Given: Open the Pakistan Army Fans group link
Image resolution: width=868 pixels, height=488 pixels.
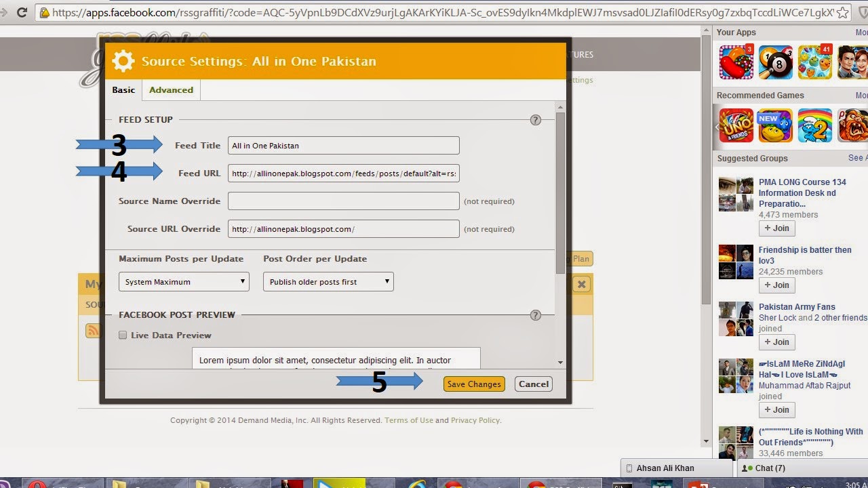Looking at the screenshot, I should point(797,307).
